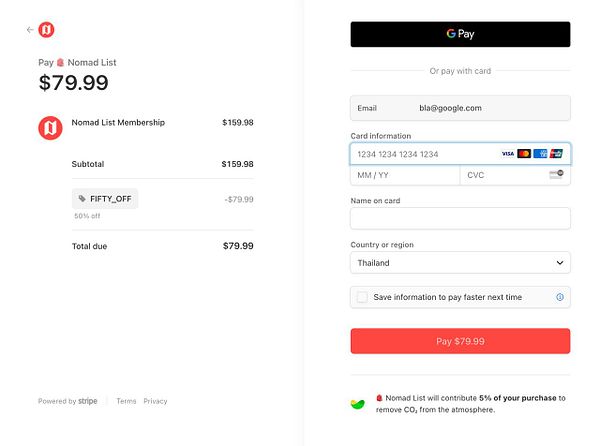The height and width of the screenshot is (446, 600).
Task: Click the back arrow icon
Action: [x=30, y=30]
